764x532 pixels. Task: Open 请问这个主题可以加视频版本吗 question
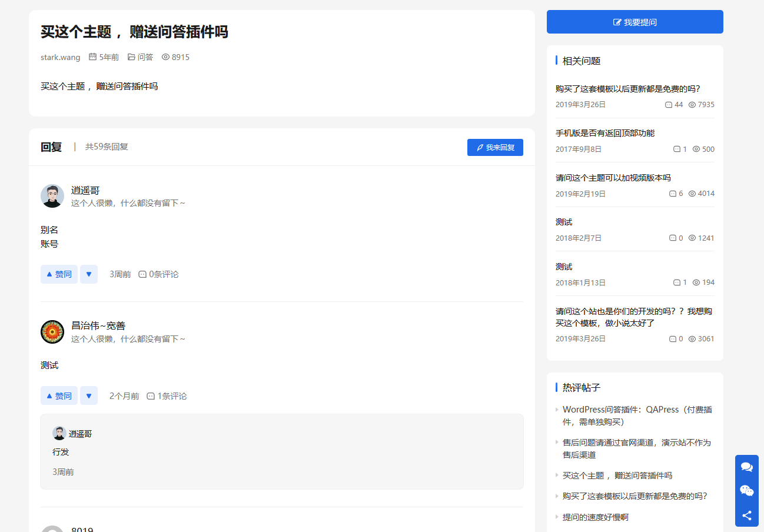[613, 178]
